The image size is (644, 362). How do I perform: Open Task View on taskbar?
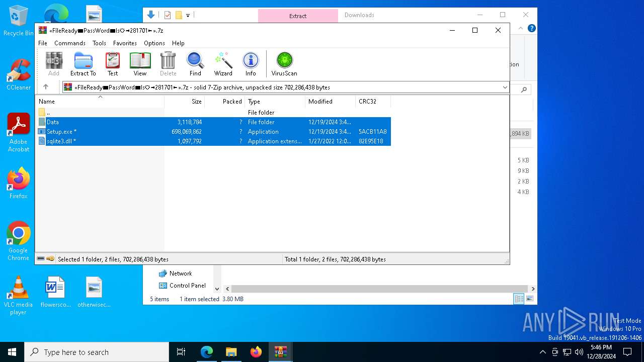[181, 352]
